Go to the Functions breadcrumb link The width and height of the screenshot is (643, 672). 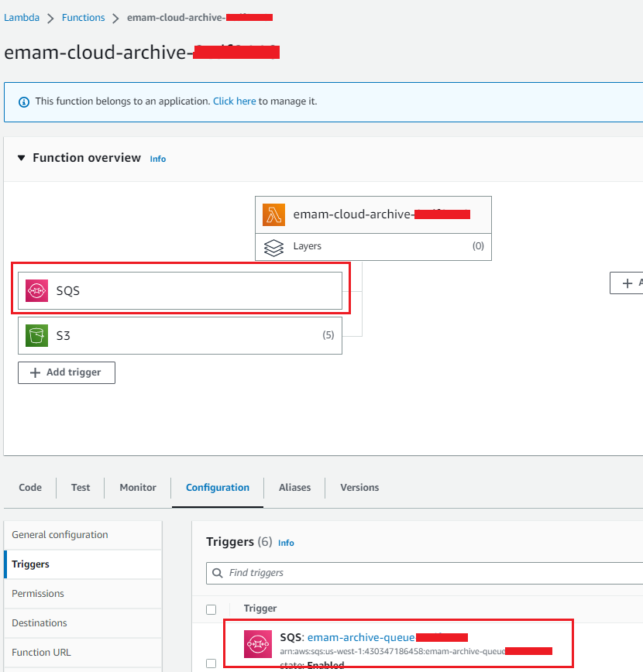[83, 18]
